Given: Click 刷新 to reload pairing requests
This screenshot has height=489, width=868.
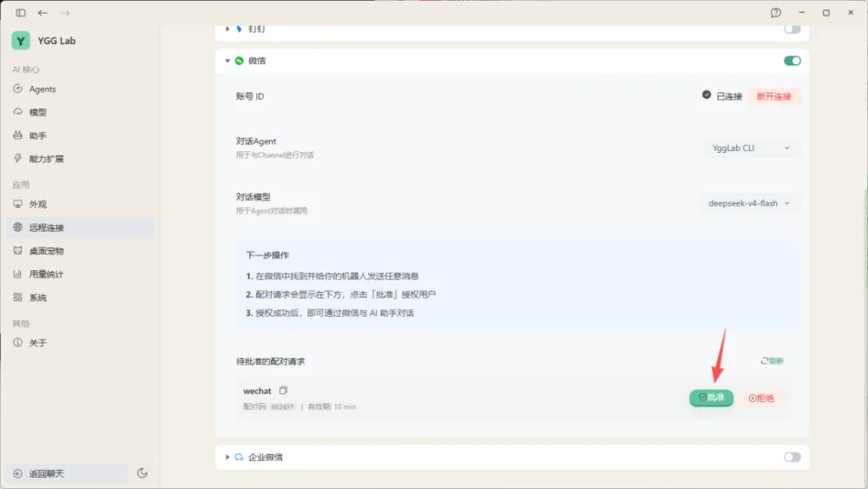Looking at the screenshot, I should [x=773, y=361].
